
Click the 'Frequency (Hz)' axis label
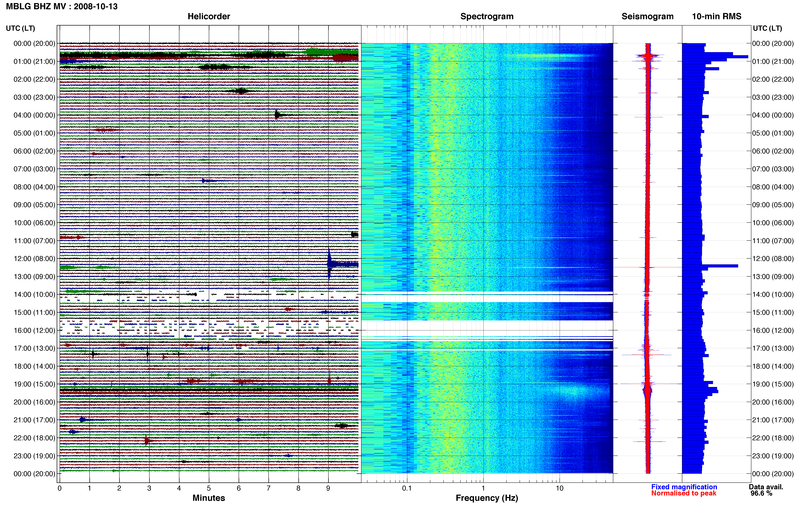coord(487,498)
